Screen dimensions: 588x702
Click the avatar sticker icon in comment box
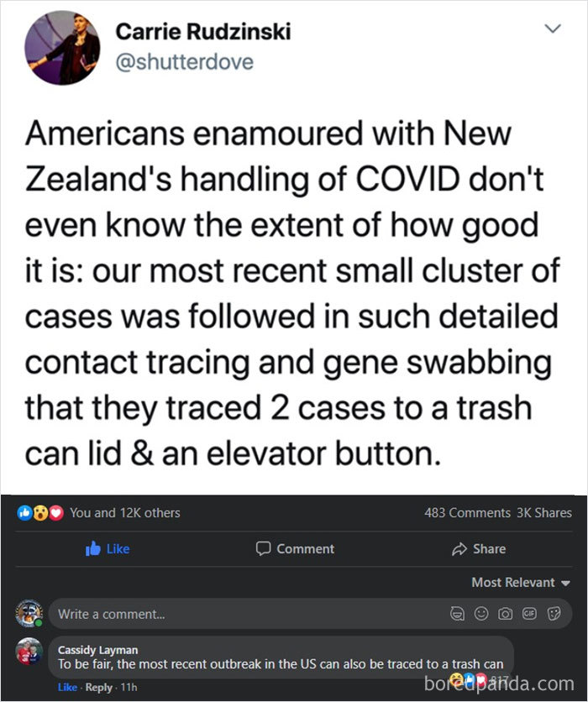click(457, 613)
